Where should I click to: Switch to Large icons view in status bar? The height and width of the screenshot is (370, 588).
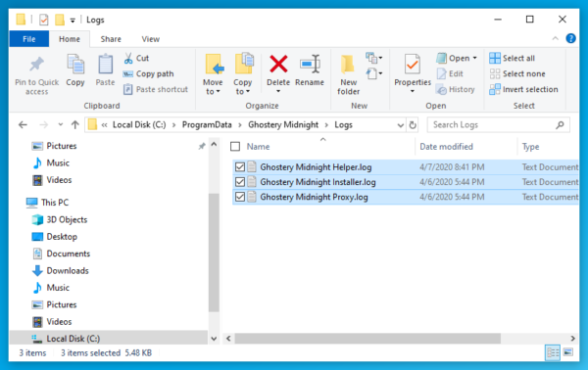pos(568,352)
